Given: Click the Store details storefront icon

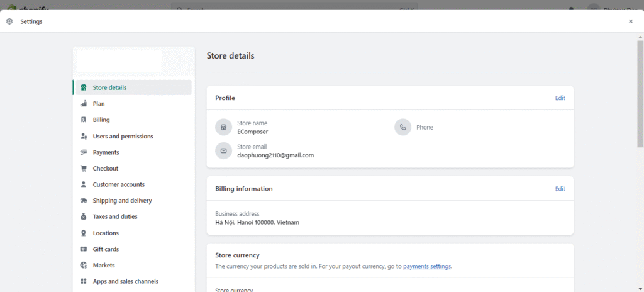Looking at the screenshot, I should click(84, 87).
